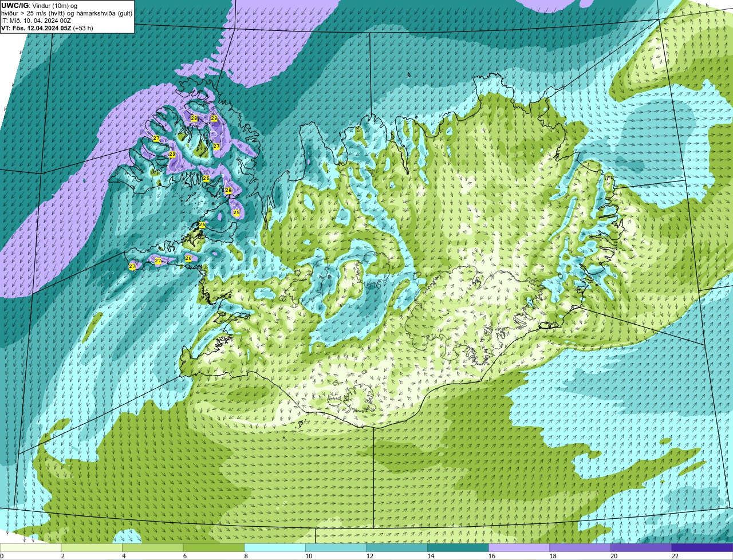
Task: Select the 12–14 m/s teal legend swatch
Action: 397,547
